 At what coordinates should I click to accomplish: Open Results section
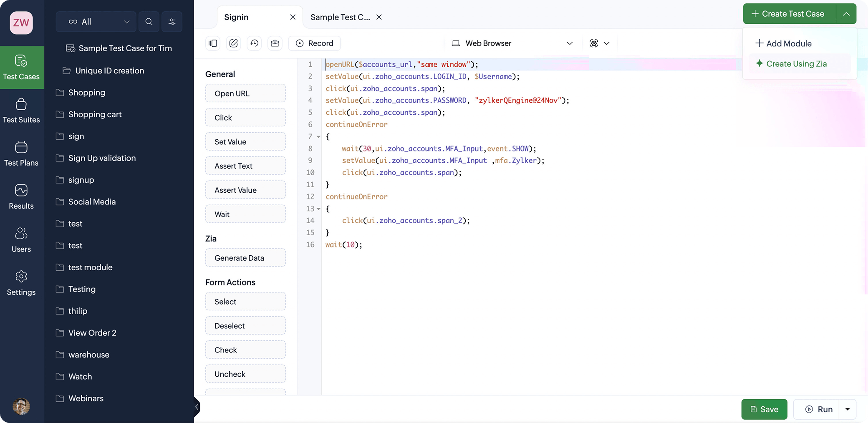21,196
